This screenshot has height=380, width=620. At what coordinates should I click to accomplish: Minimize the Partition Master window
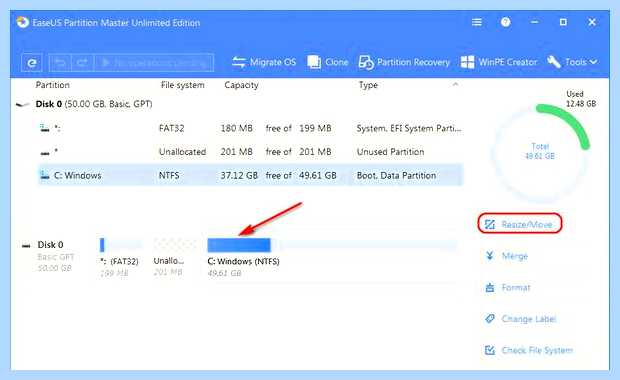point(534,22)
